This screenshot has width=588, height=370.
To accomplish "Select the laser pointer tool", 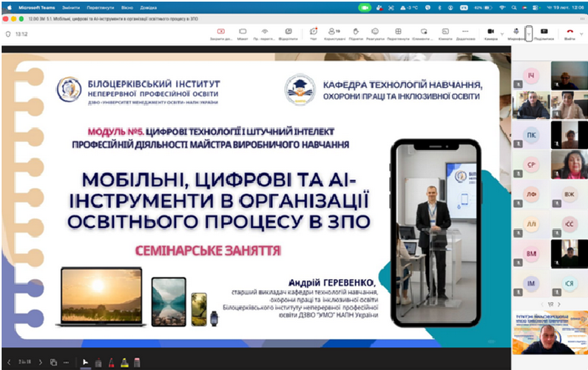I will point(98,362).
